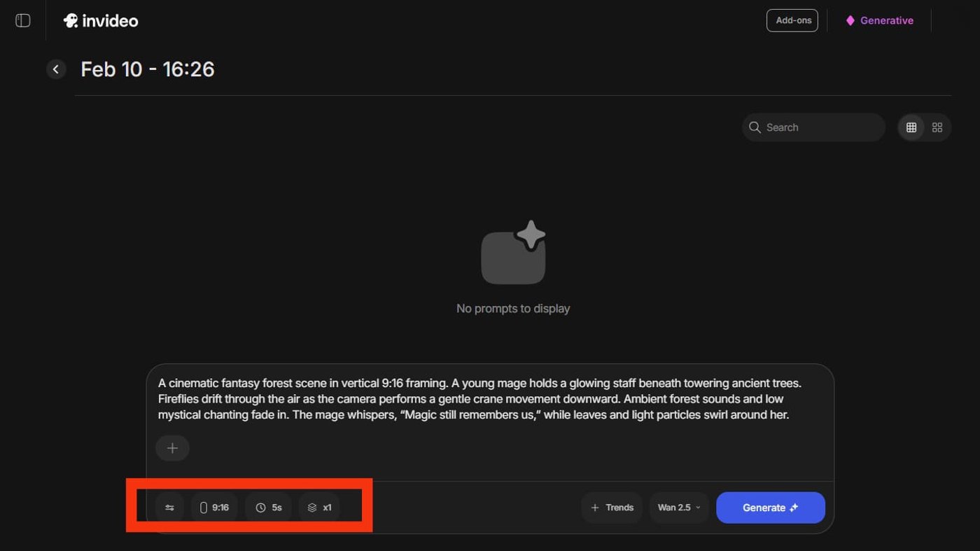
Task: Toggle the sidebar panel icon
Action: (x=23, y=20)
